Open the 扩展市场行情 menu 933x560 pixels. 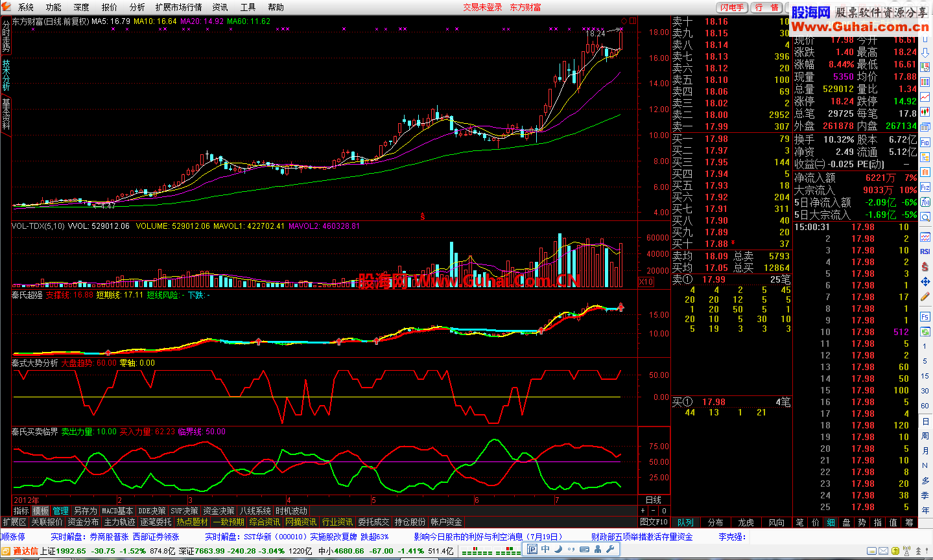pos(178,7)
